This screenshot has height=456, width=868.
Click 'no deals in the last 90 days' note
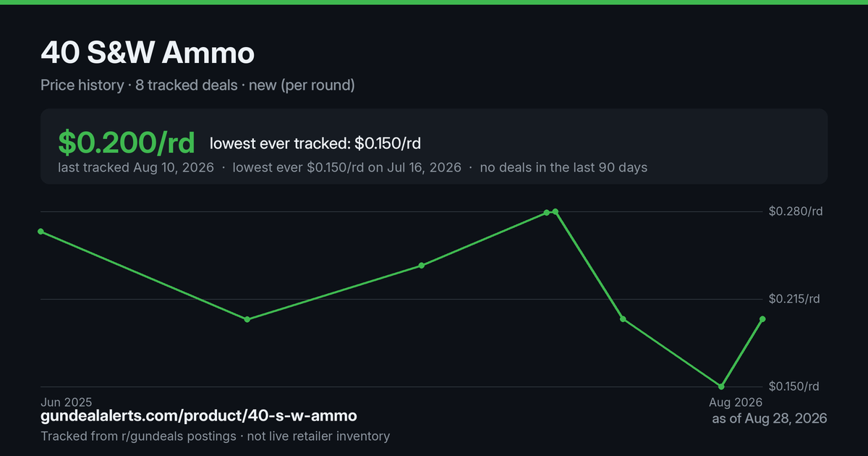click(x=563, y=167)
